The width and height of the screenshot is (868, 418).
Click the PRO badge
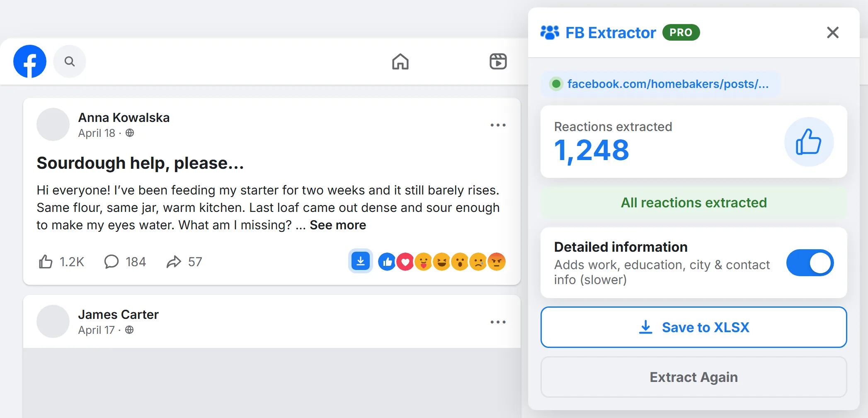point(681,32)
